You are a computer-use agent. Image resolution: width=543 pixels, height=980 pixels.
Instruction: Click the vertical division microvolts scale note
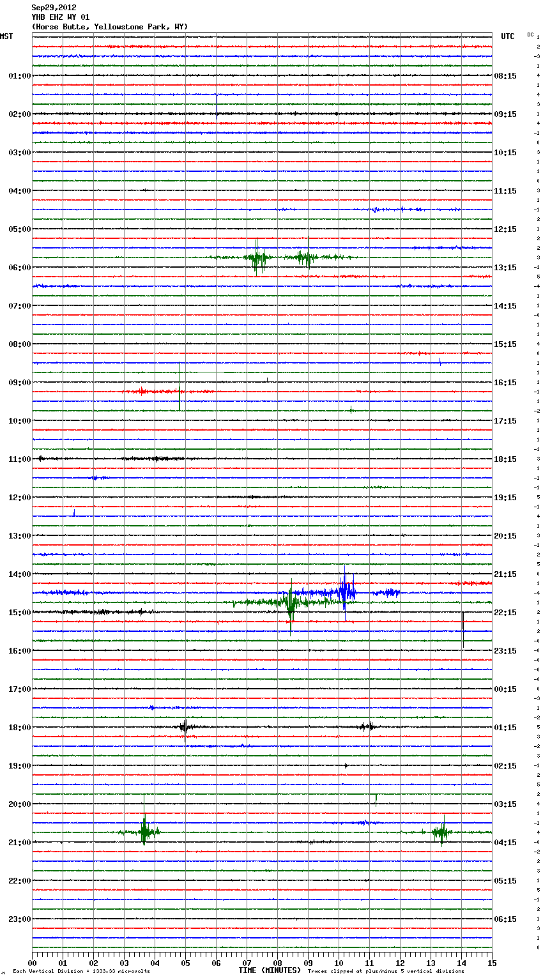click(x=81, y=972)
